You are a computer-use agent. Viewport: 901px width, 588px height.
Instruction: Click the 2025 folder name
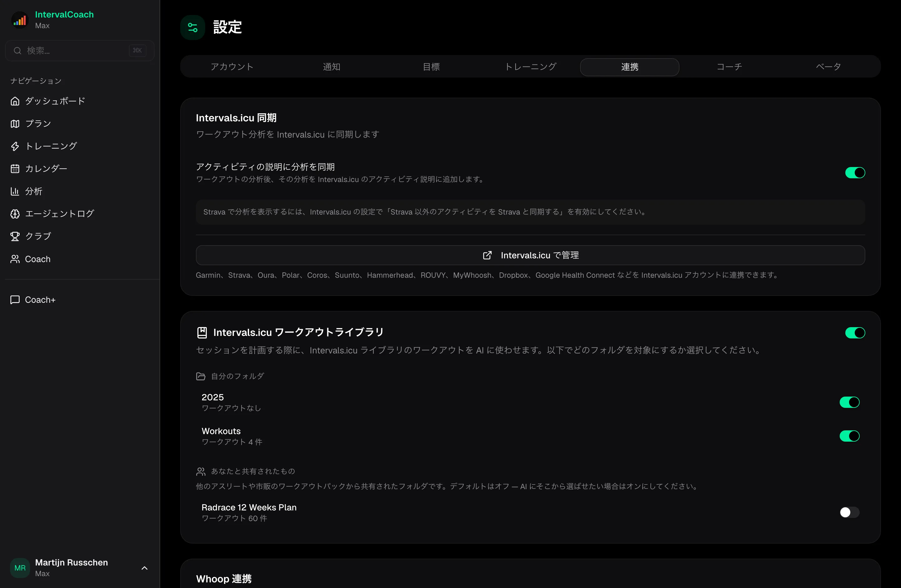pyautogui.click(x=212, y=397)
